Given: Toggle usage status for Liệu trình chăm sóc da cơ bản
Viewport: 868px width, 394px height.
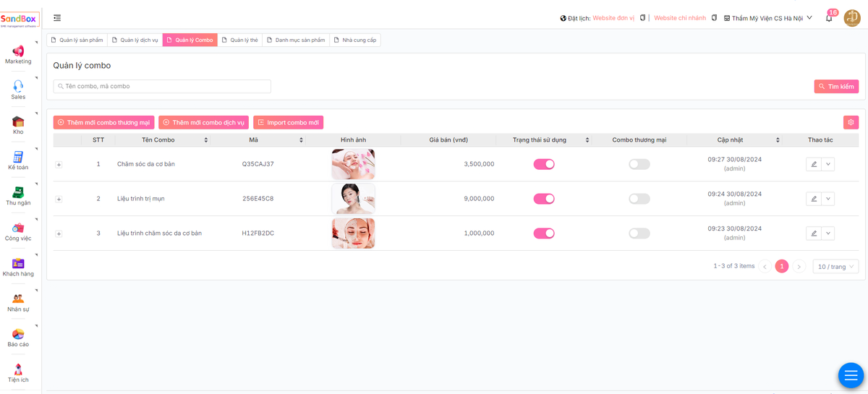Looking at the screenshot, I should click(544, 234).
